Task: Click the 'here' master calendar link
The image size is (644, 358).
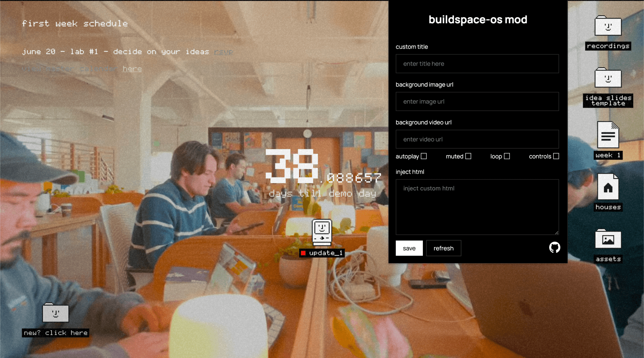Action: [132, 68]
